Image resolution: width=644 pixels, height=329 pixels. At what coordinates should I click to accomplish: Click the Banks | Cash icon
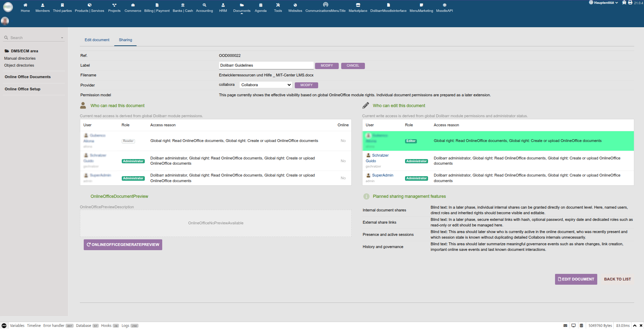click(183, 5)
